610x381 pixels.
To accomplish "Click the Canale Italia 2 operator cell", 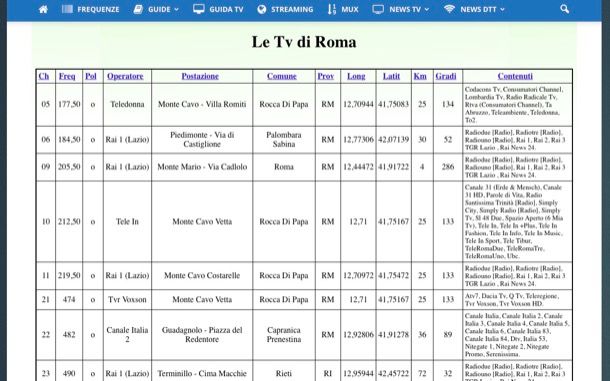I will (127, 335).
